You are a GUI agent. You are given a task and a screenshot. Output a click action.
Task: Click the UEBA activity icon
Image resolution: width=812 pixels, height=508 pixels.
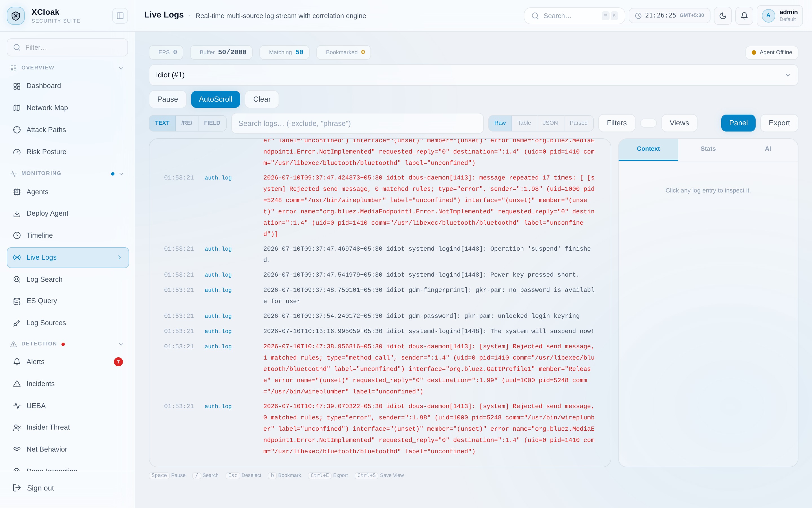click(x=17, y=406)
